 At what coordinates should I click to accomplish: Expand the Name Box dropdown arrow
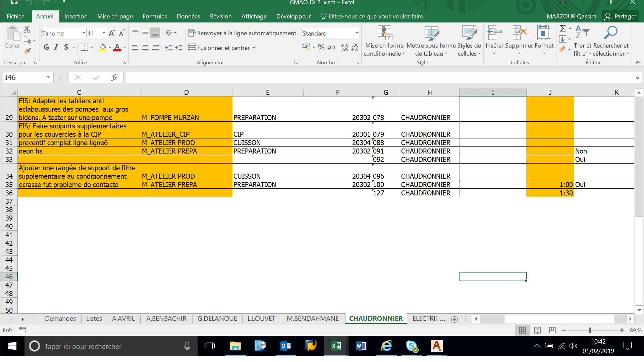pyautogui.click(x=48, y=77)
